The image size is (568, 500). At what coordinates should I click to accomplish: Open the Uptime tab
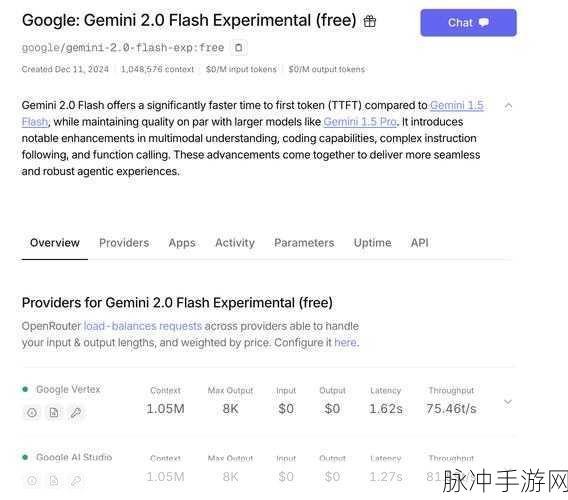point(372,243)
